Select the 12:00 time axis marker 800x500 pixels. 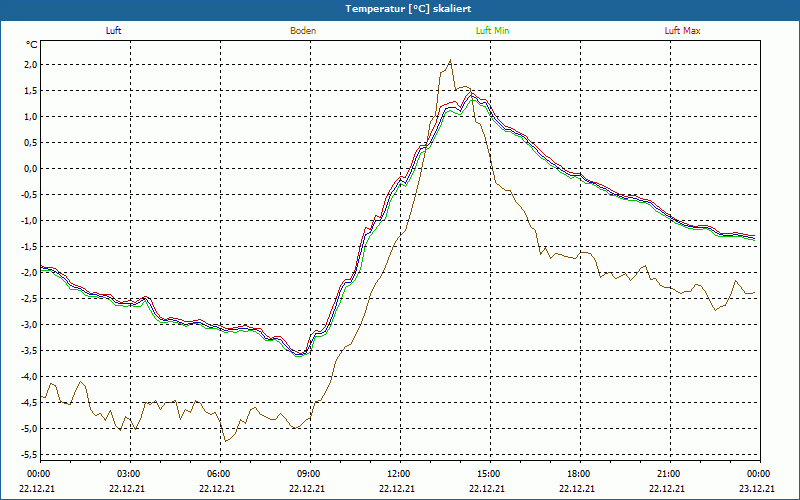[399, 474]
